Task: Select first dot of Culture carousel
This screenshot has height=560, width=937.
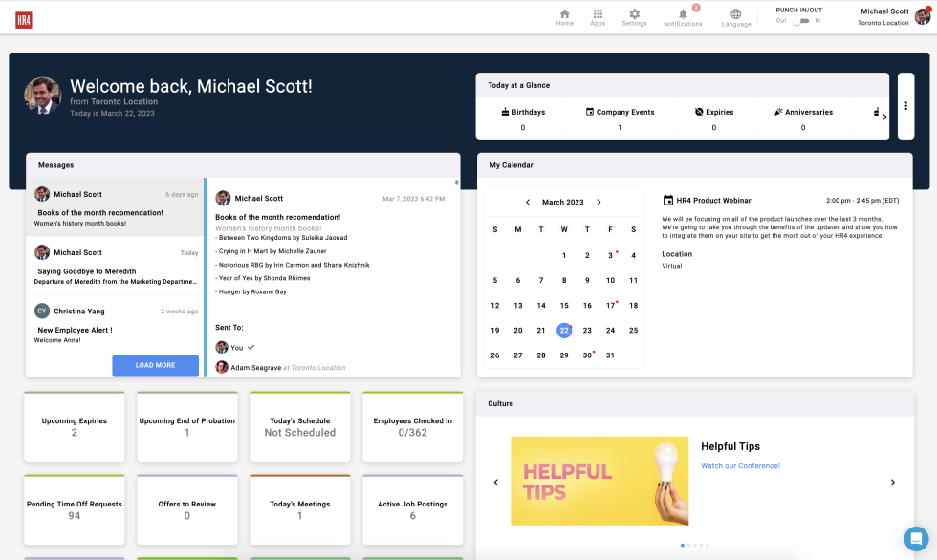Action: pyautogui.click(x=682, y=545)
